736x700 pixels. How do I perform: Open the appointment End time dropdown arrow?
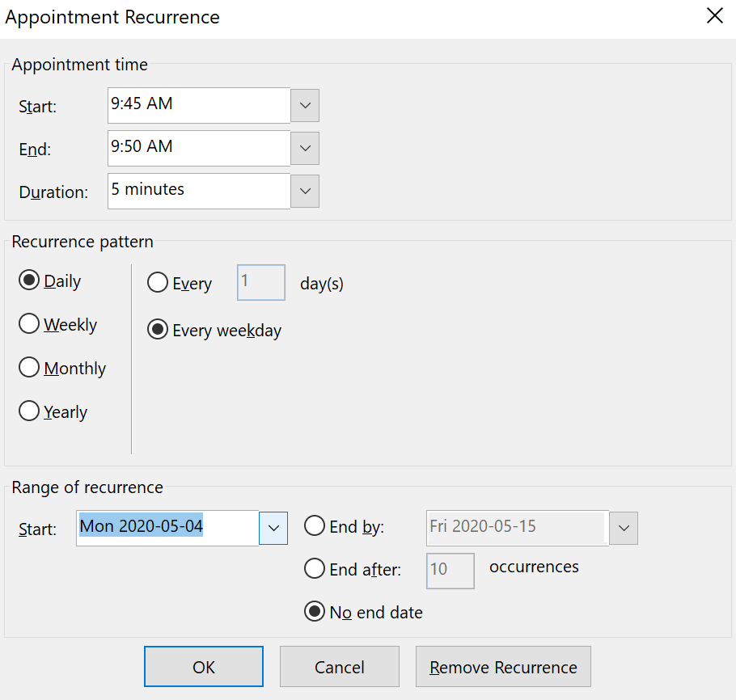coord(305,148)
